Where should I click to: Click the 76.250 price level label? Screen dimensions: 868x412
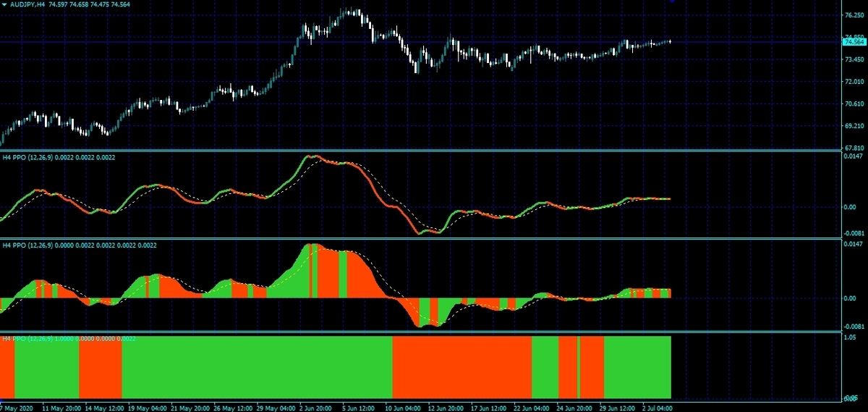click(x=854, y=15)
